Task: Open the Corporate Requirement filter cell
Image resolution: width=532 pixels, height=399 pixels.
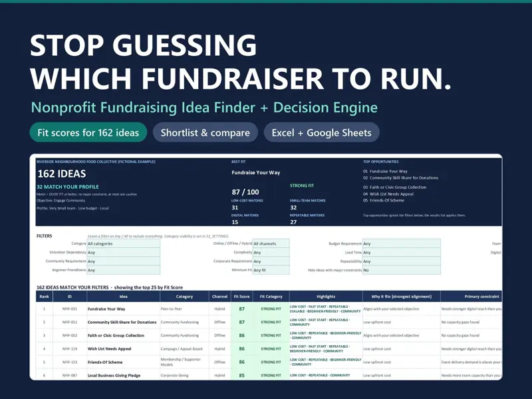Action: click(271, 261)
